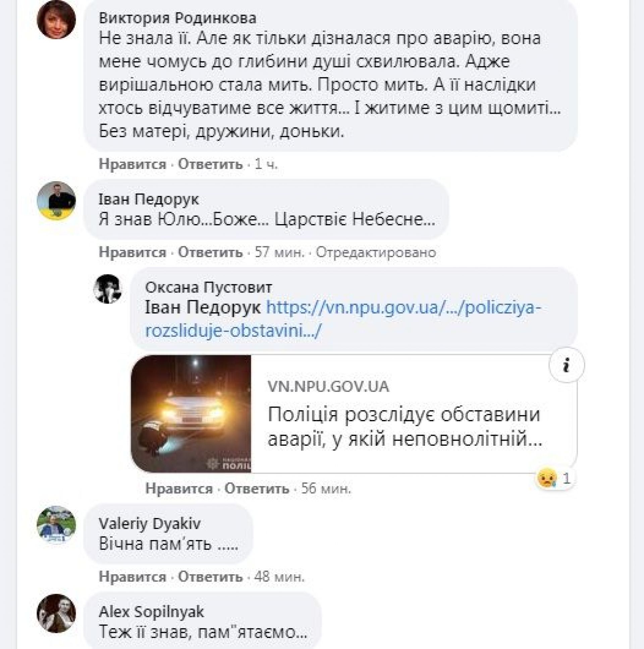Open Alex Sopilnyak's profile name link
Viewport: 644px width, 649px height.
coord(151,612)
